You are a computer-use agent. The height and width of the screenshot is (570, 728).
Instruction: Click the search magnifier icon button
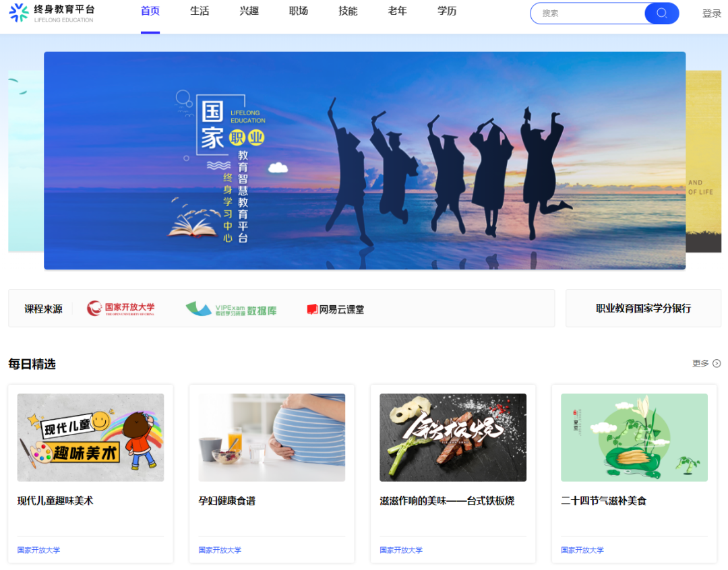pos(661,13)
